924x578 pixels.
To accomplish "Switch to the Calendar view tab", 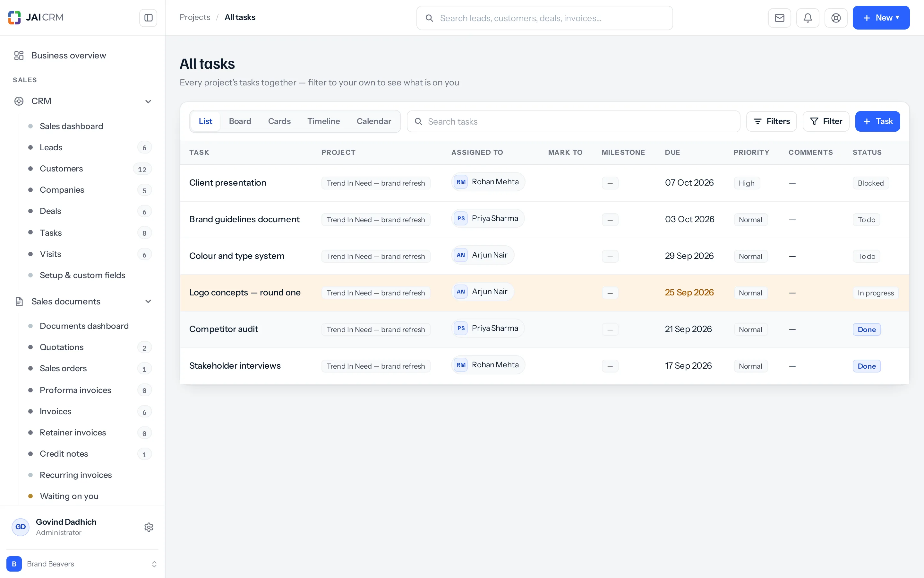I will point(374,122).
